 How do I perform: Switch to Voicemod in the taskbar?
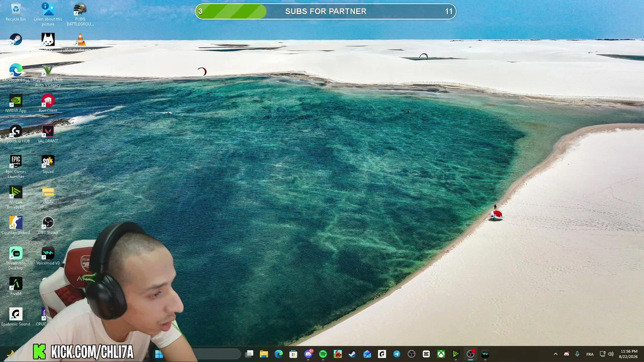(x=485, y=354)
